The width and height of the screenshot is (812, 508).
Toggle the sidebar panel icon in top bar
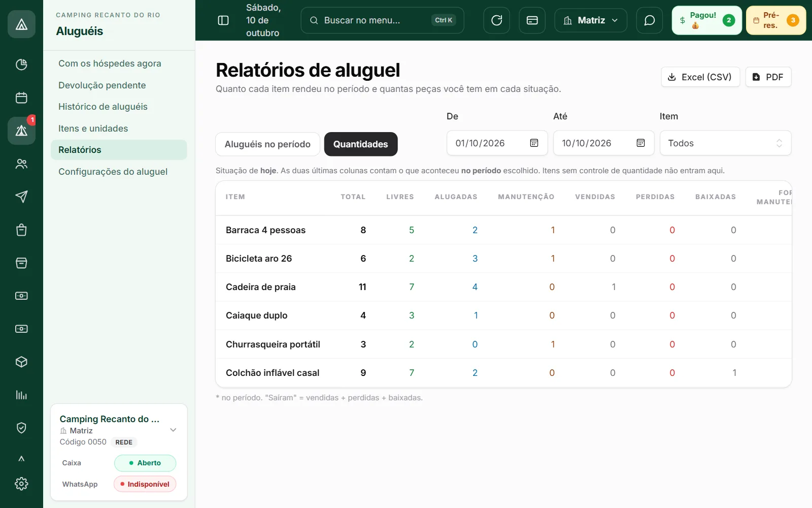tap(223, 20)
